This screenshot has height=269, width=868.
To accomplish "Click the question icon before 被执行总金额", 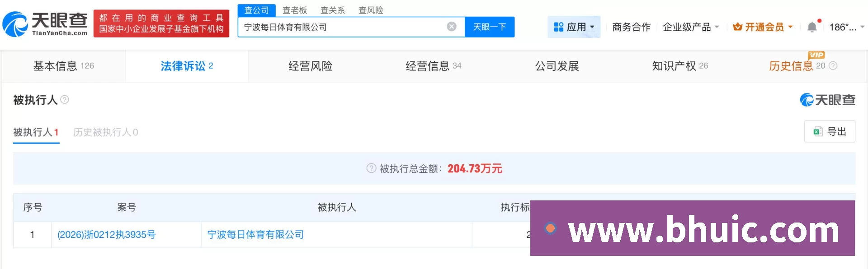I will click(x=371, y=168).
